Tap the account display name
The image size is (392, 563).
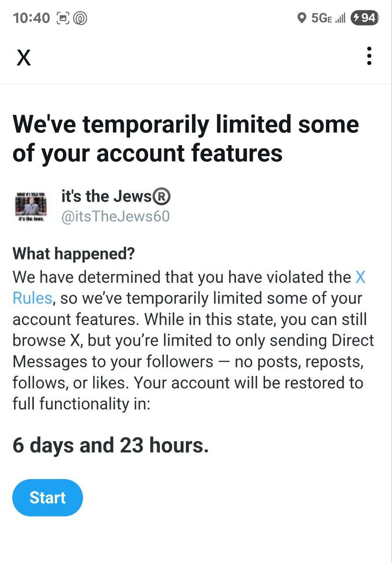pyautogui.click(x=106, y=196)
